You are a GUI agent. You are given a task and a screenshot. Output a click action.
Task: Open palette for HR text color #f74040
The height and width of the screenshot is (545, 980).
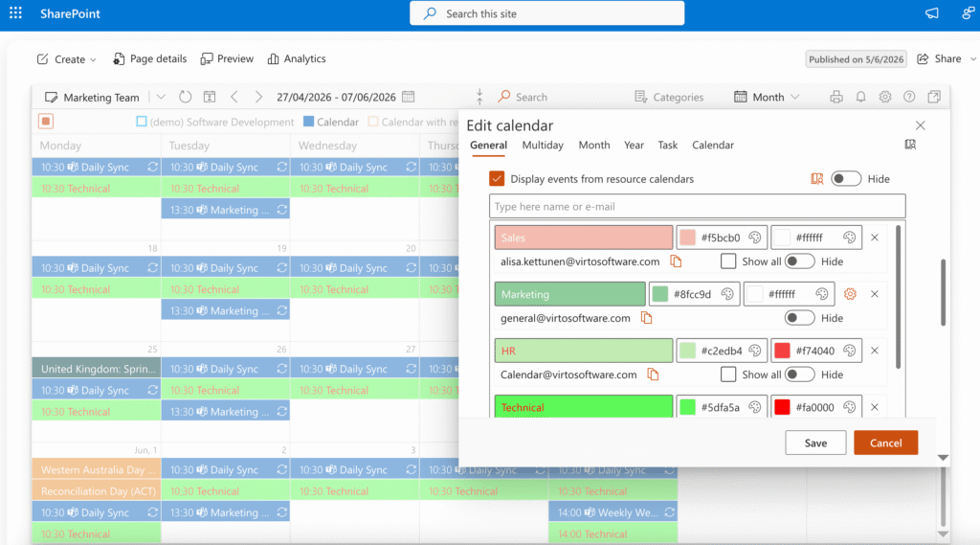tap(850, 351)
